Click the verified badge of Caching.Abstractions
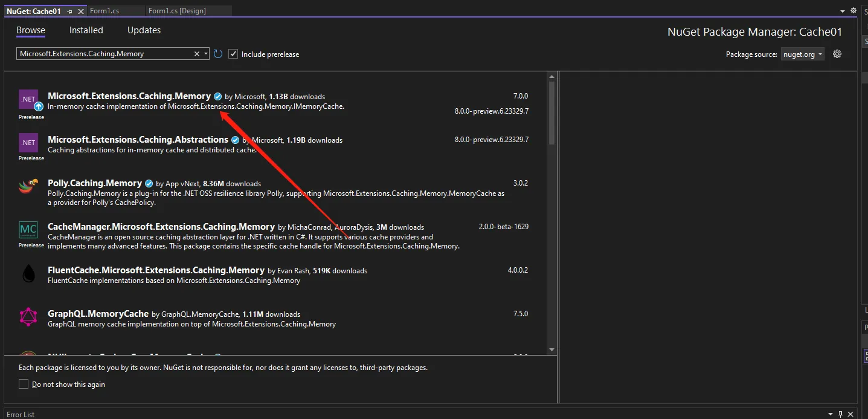 [236, 140]
